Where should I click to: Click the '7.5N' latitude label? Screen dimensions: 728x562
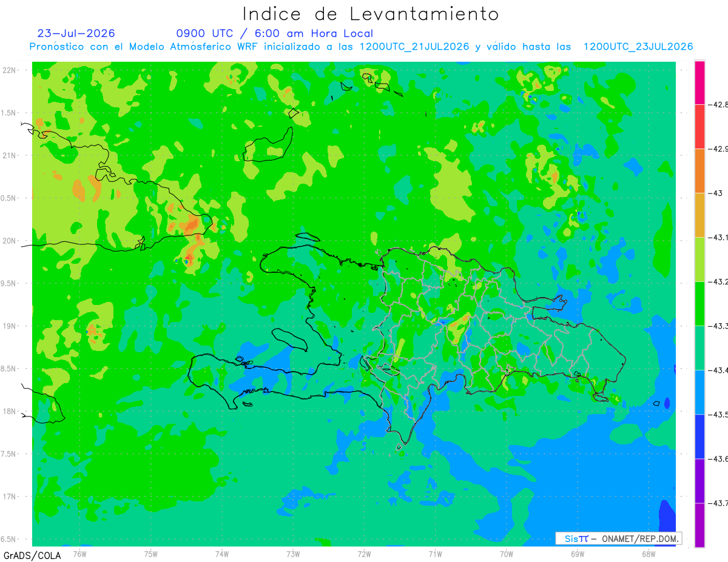(x=9, y=454)
